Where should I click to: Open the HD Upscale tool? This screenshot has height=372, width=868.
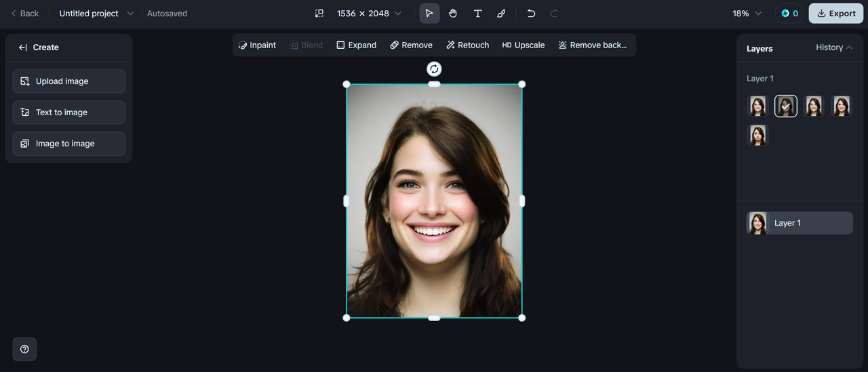pyautogui.click(x=524, y=45)
